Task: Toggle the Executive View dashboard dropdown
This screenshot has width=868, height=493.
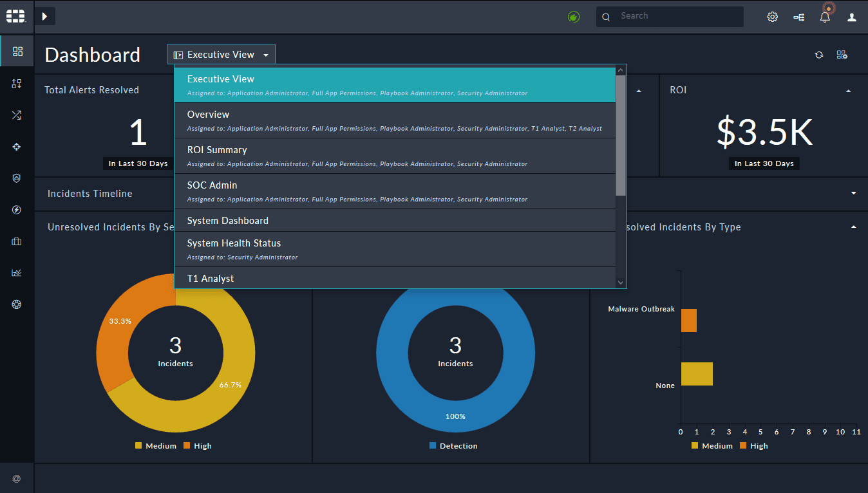Action: point(221,55)
